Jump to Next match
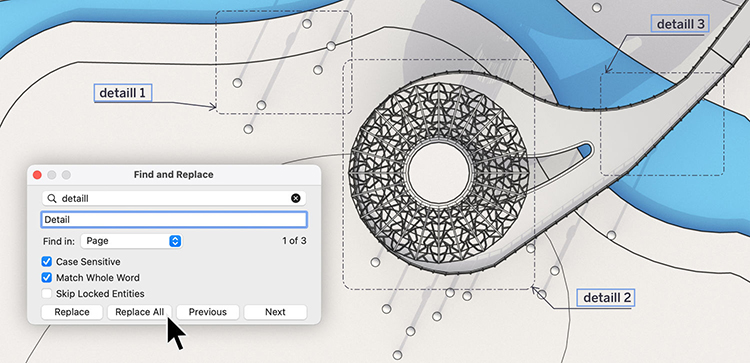 point(275,312)
